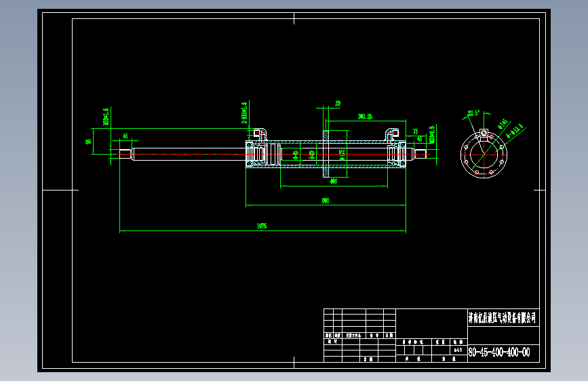This screenshot has width=588, height=381.
Task: Click drawing number 80-45-400-400-00 in title block
Action: pos(499,352)
